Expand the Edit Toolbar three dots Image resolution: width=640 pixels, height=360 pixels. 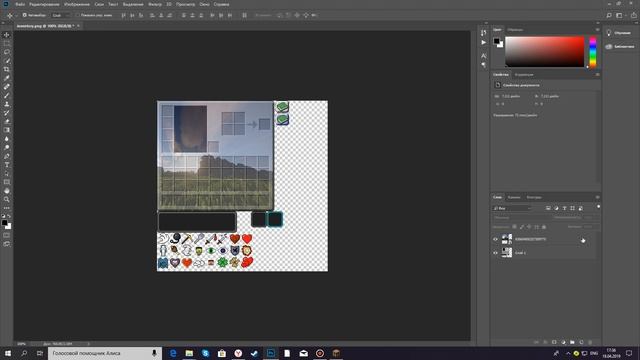click(7, 208)
